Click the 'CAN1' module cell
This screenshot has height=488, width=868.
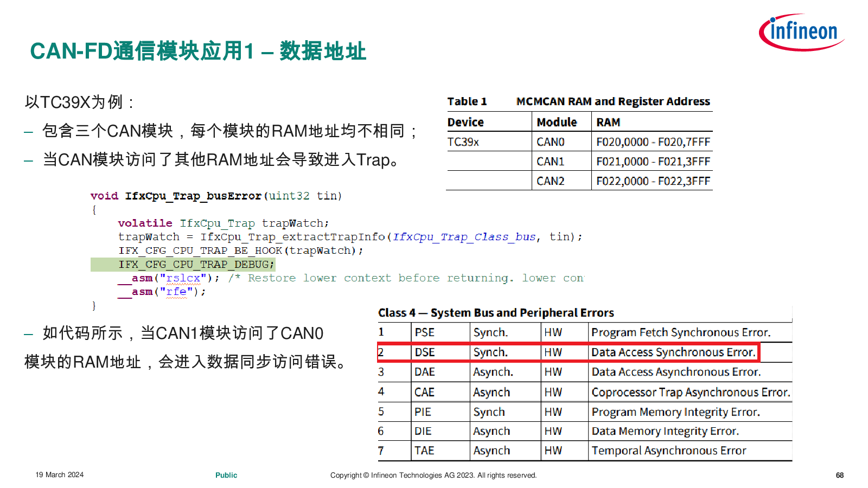point(551,162)
